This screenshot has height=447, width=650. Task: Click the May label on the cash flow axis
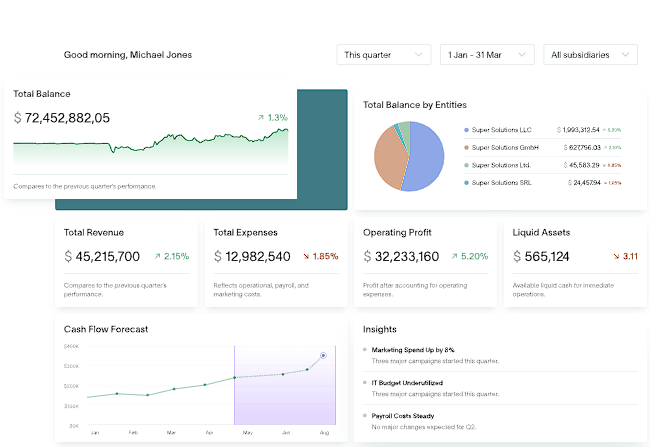pos(247,432)
